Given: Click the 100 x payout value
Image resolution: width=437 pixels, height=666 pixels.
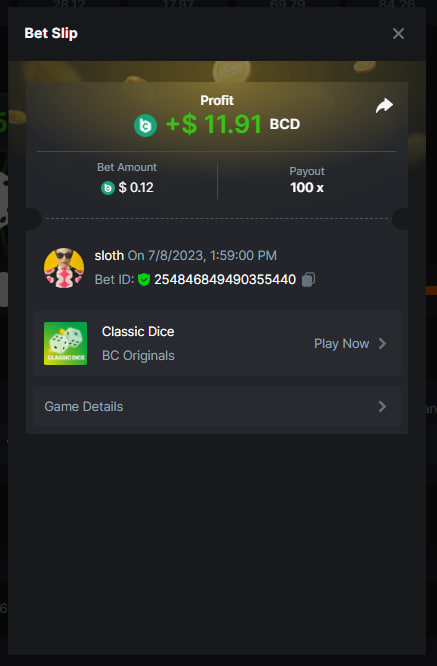Looking at the screenshot, I should coord(307,187).
